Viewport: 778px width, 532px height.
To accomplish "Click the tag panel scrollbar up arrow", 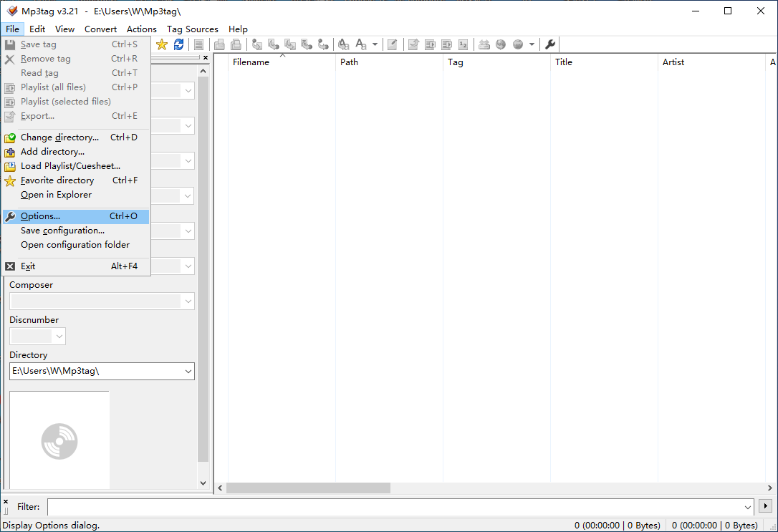I will [203, 72].
